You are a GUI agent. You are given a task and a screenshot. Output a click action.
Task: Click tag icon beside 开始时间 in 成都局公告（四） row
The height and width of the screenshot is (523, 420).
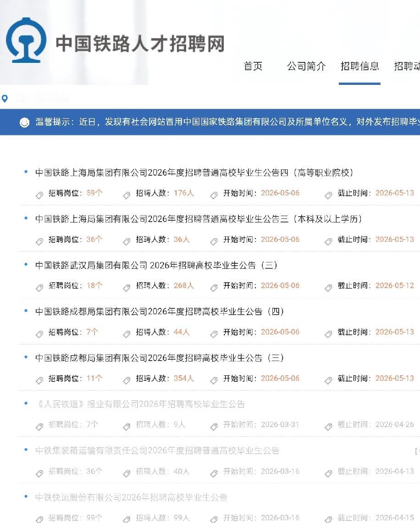click(214, 334)
